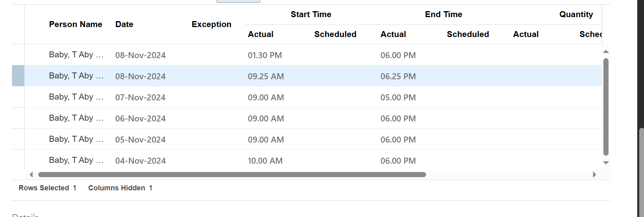Image resolution: width=644 pixels, height=217 pixels.
Task: Sort by Date column header
Action: point(124,24)
